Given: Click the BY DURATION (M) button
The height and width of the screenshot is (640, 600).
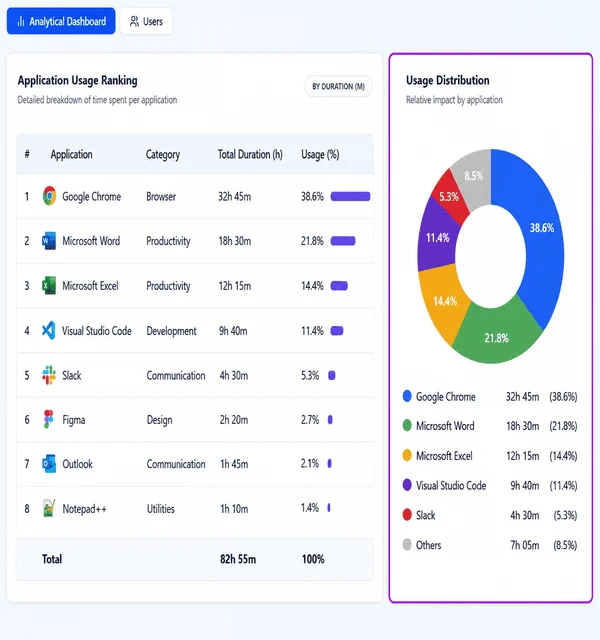Looking at the screenshot, I should tap(338, 87).
